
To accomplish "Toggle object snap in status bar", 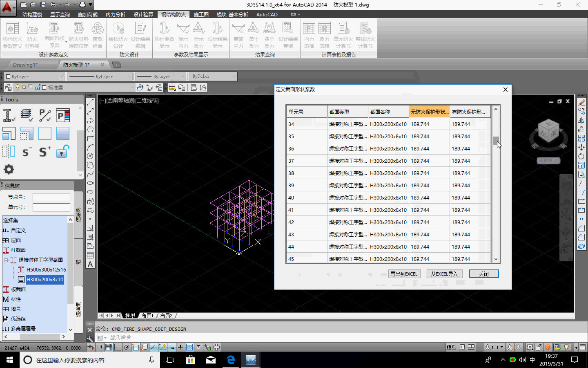I will 136,348.
